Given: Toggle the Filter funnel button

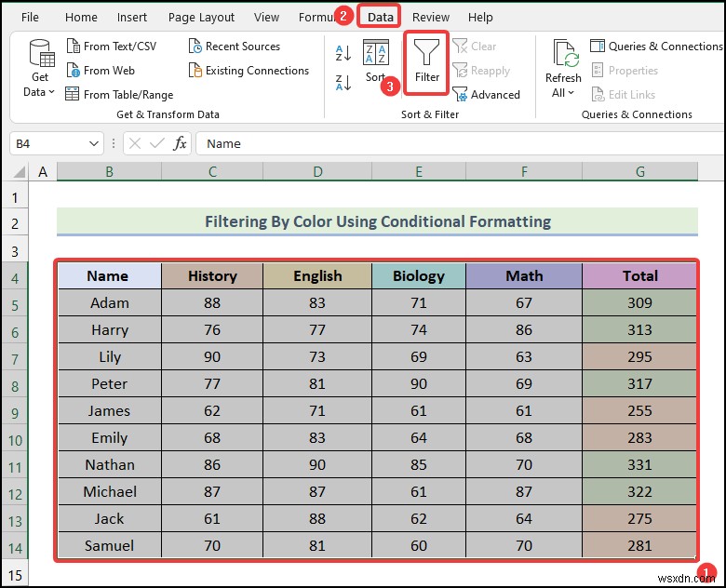Looking at the screenshot, I should [426, 62].
